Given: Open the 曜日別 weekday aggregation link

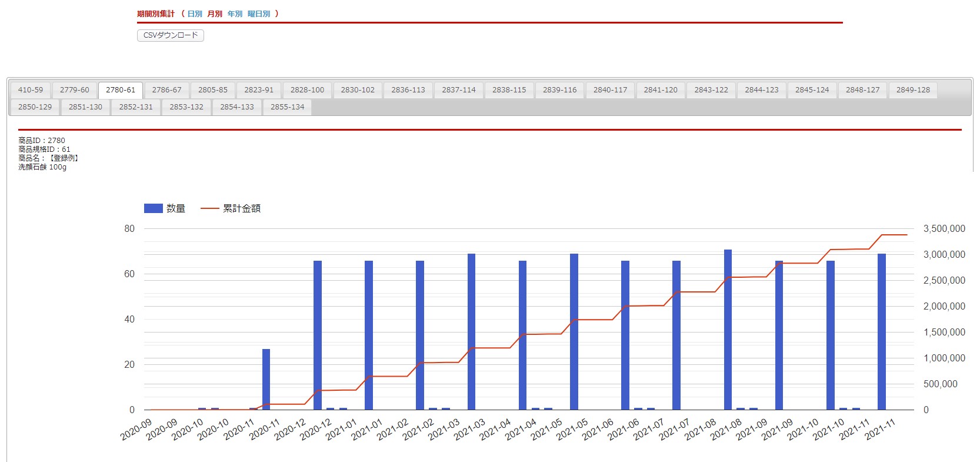Looking at the screenshot, I should (x=259, y=14).
